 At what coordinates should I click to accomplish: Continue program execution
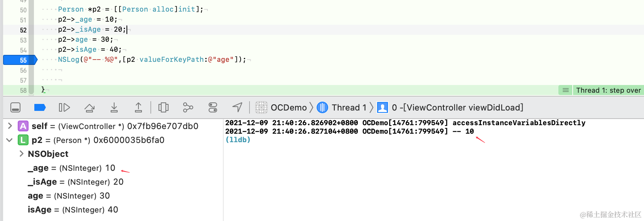(x=64, y=107)
